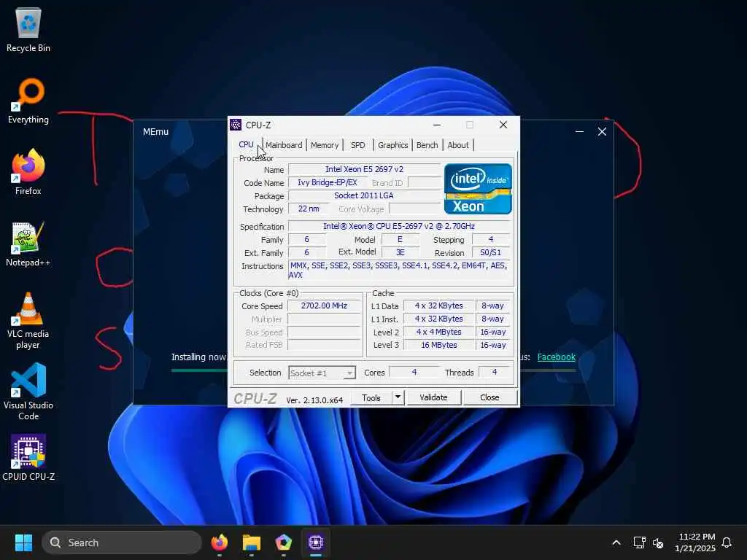This screenshot has width=747, height=560.
Task: Open the notifications bell icon
Action: tap(727, 542)
